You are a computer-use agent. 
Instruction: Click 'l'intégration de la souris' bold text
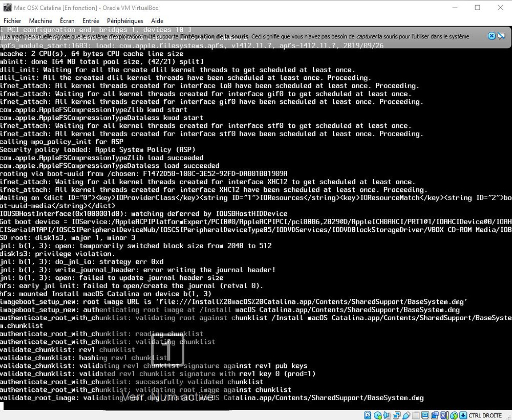pos(214,36)
